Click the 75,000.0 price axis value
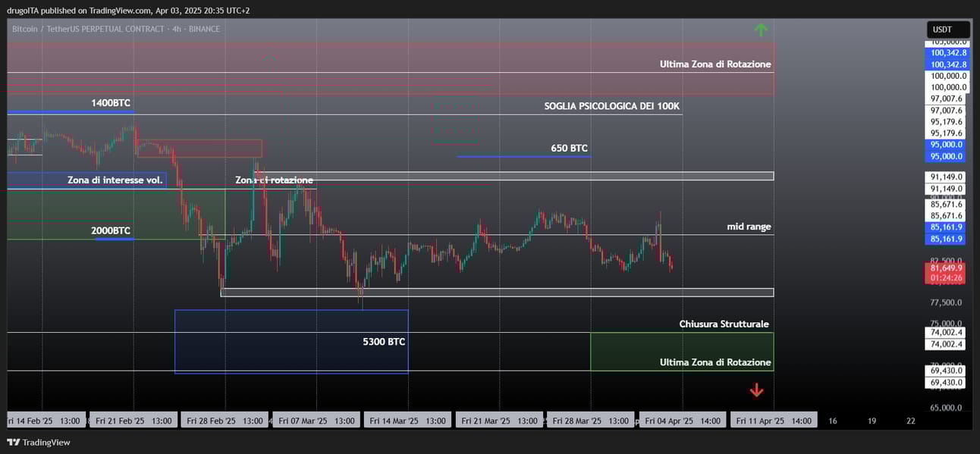 point(946,324)
